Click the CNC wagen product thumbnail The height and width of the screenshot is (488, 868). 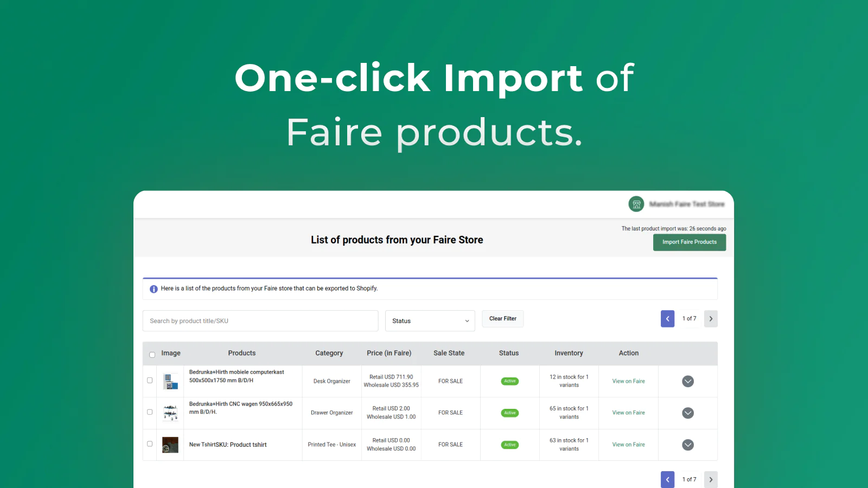click(170, 413)
